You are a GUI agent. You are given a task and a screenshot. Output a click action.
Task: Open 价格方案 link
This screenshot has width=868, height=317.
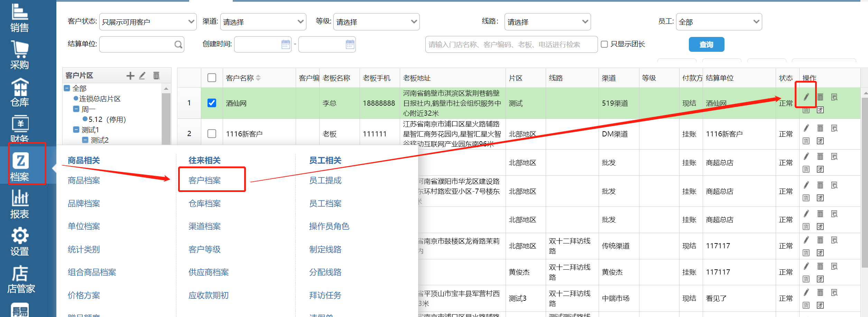(84, 295)
